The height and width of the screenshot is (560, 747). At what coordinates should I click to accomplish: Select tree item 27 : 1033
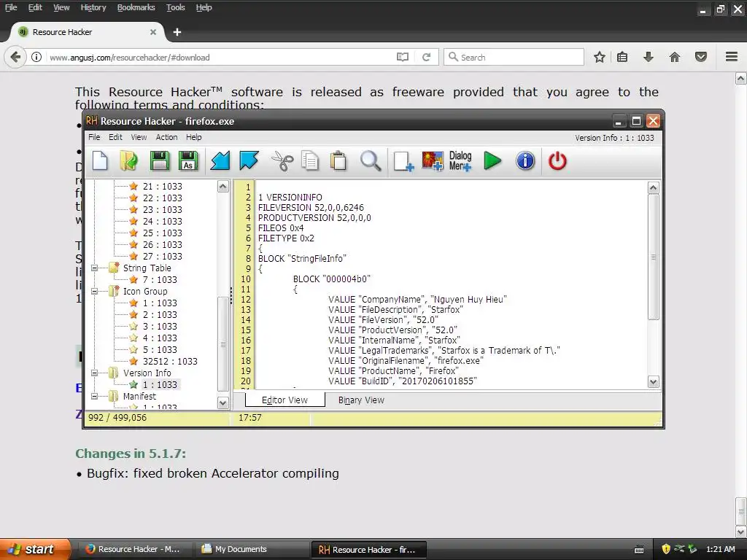point(162,256)
